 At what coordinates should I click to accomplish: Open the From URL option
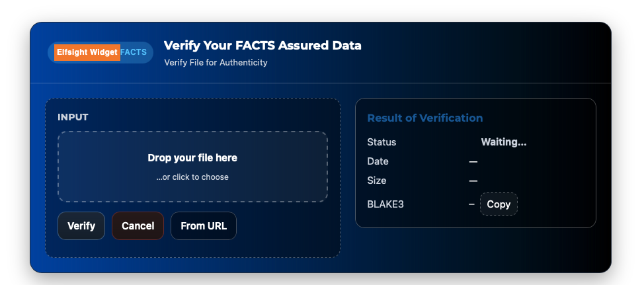pos(204,226)
